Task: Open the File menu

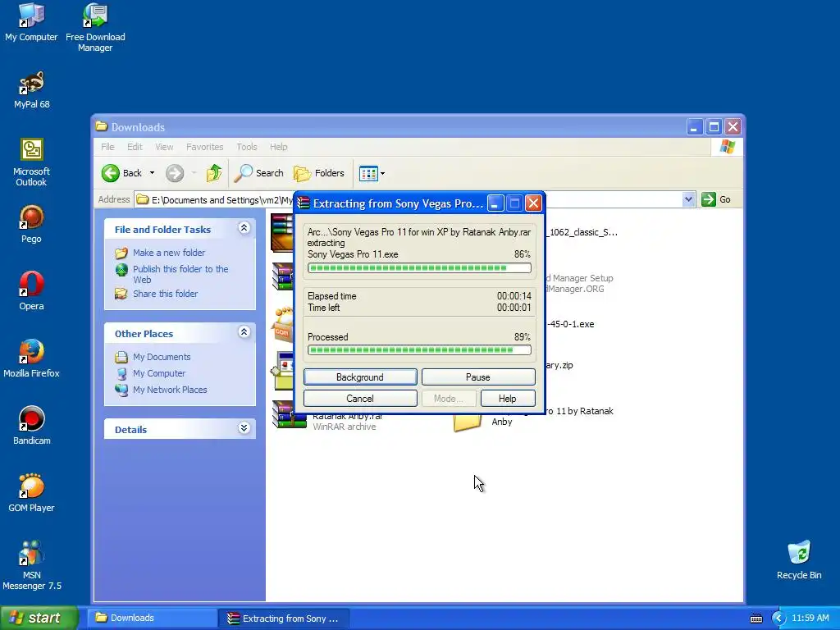Action: 107,147
